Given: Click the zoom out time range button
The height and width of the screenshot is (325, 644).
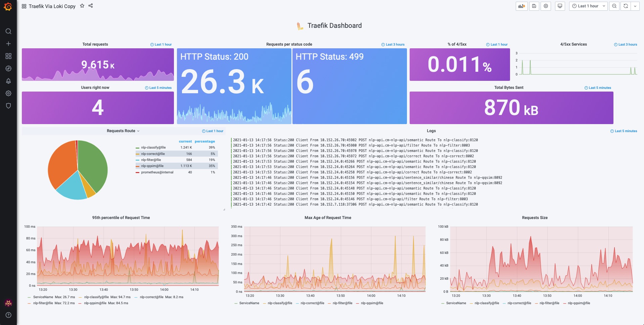Looking at the screenshot, I should coord(614,6).
